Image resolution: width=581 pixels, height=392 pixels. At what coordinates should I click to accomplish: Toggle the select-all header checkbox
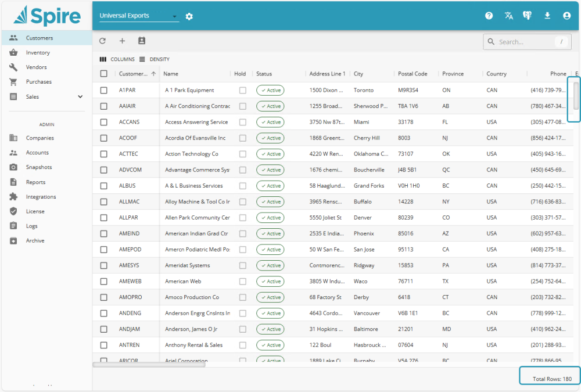(x=104, y=74)
